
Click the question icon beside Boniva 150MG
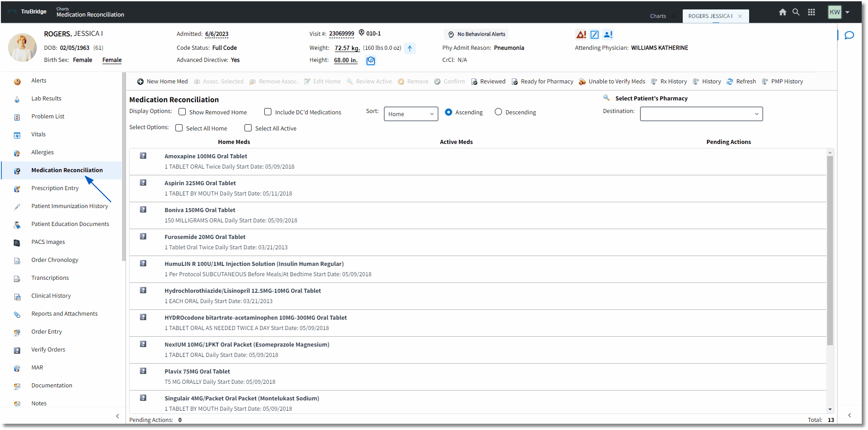point(143,209)
